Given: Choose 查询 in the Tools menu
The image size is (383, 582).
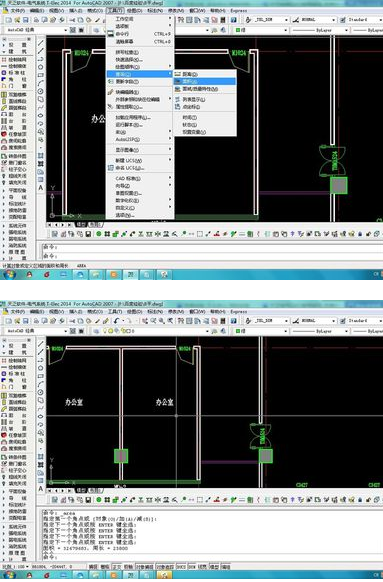Looking at the screenshot, I should (x=140, y=74).
